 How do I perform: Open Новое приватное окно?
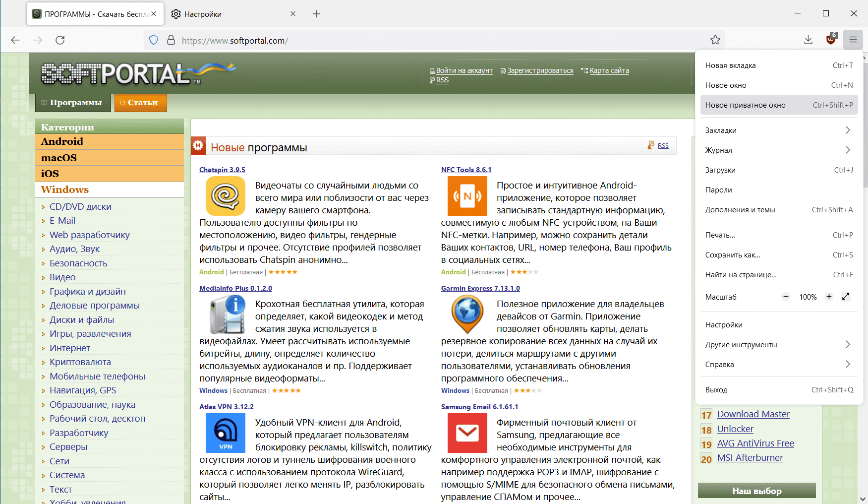(779, 105)
